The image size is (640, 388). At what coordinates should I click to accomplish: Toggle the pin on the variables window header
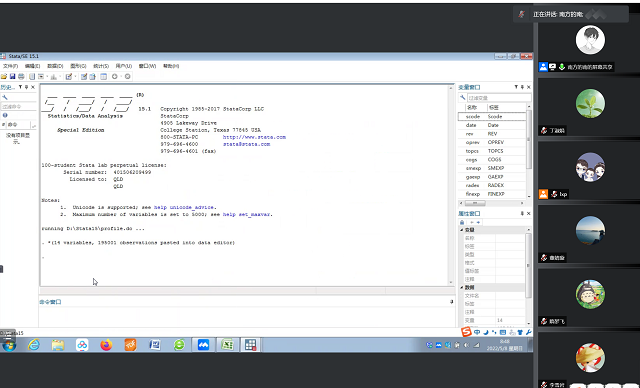[522, 87]
